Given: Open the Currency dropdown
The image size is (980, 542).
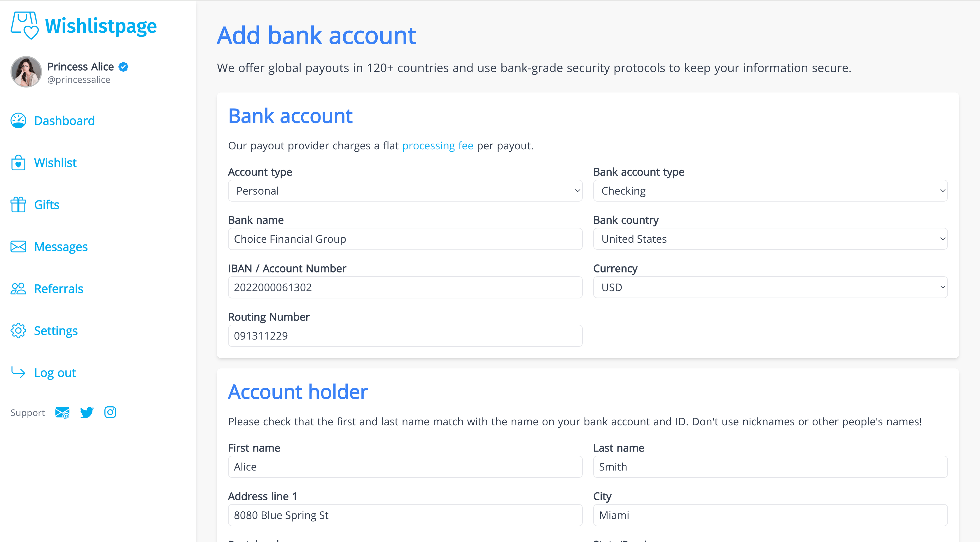Looking at the screenshot, I should pos(770,287).
